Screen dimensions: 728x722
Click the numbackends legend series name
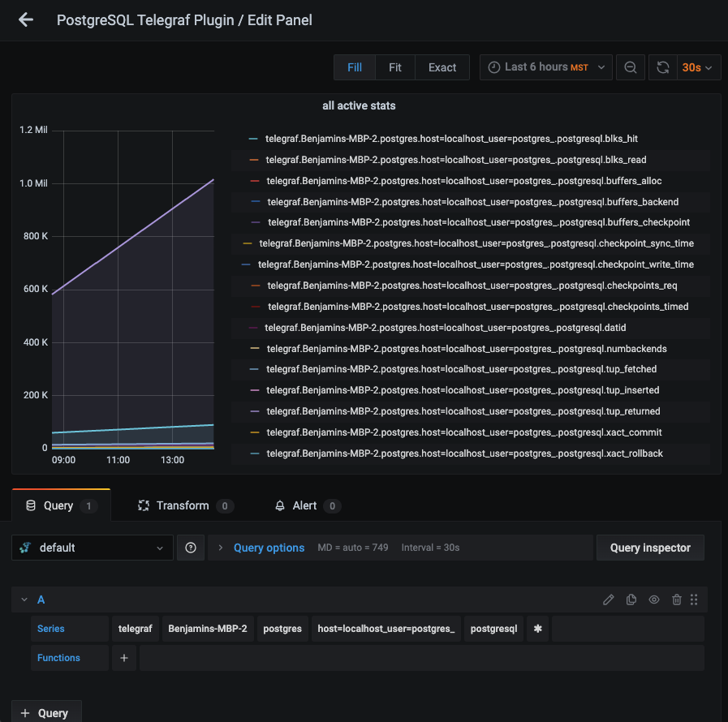(x=467, y=349)
